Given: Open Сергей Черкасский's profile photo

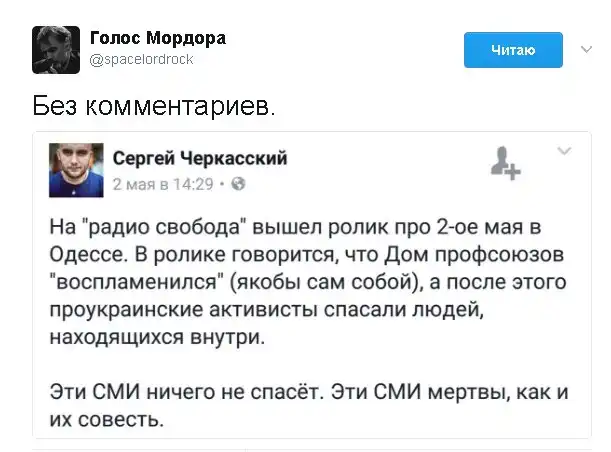Looking at the screenshot, I should (76, 169).
